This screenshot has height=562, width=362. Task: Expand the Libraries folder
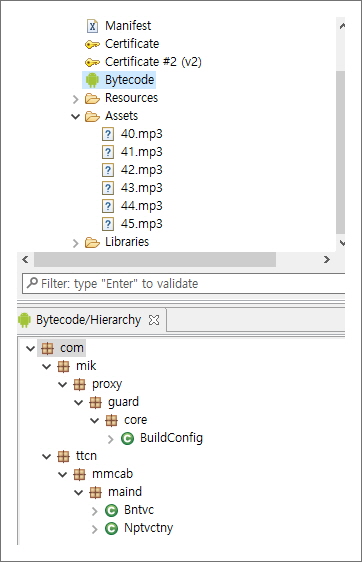(75, 243)
